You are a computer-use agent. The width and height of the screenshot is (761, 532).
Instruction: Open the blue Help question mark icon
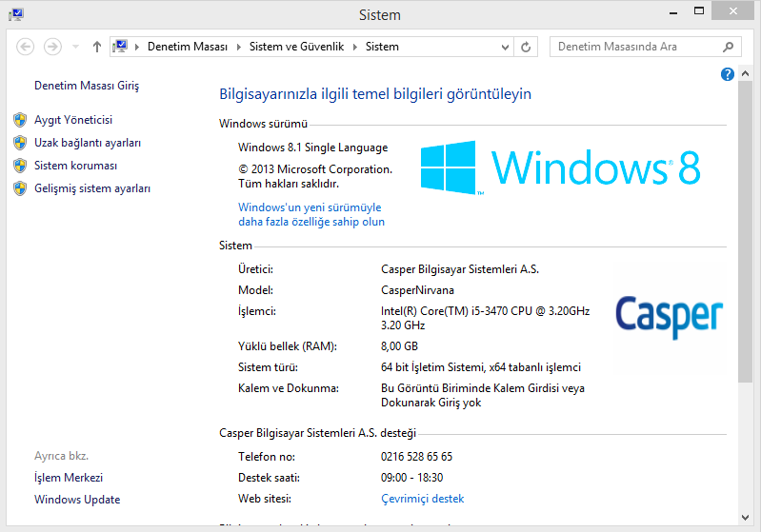point(728,74)
